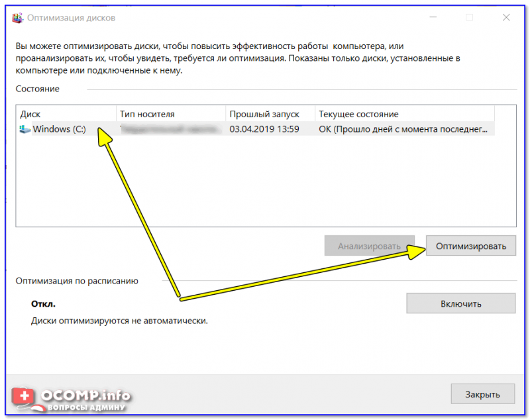
Task: Click the Тип носителя column header
Action: [x=171, y=114]
